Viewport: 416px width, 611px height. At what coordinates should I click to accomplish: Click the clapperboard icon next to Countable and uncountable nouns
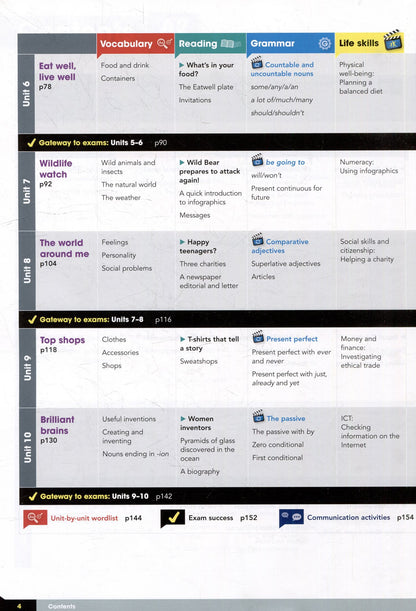point(257,62)
